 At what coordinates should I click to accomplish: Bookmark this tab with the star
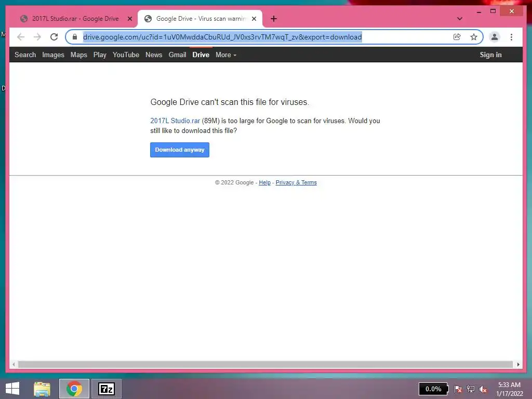tap(474, 37)
